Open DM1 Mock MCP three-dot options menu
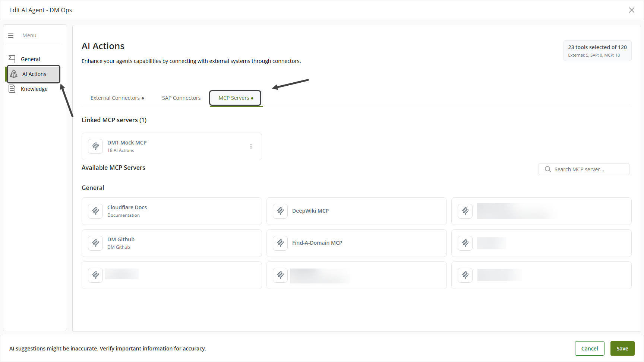Screen dimensions: 644x362 251,146
